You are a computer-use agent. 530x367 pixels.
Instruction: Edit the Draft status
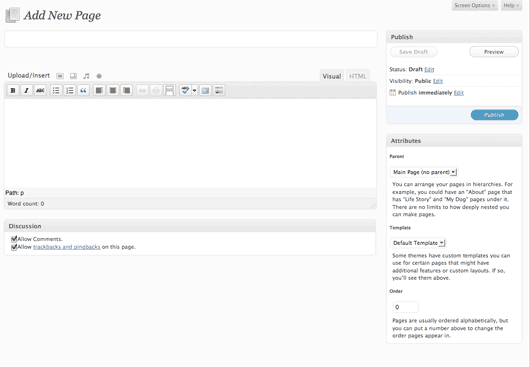[x=429, y=69]
